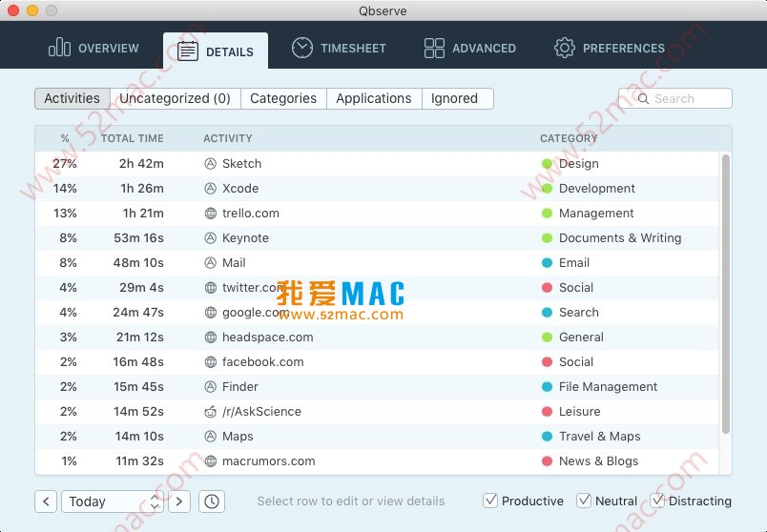Click the trello.com globe icon

(210, 214)
